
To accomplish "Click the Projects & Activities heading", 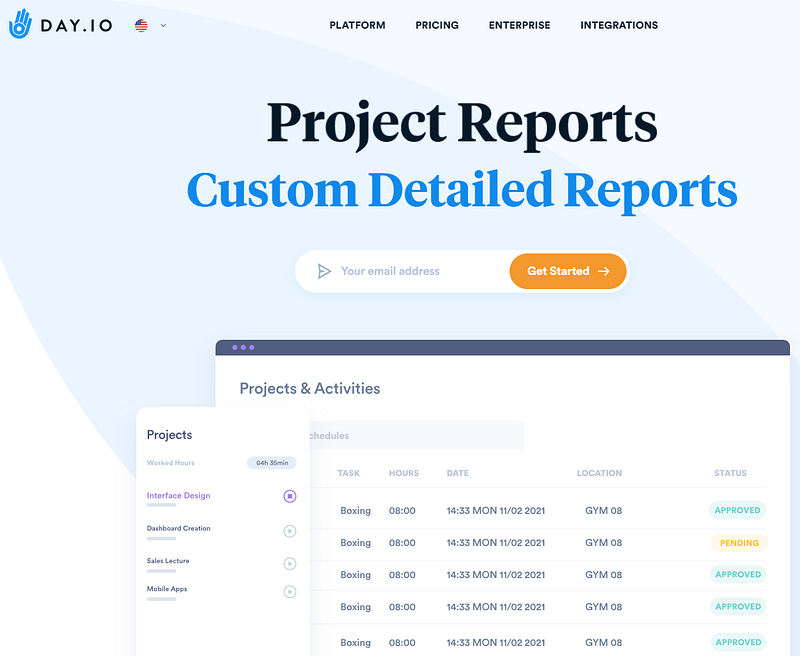I will pyautogui.click(x=310, y=389).
